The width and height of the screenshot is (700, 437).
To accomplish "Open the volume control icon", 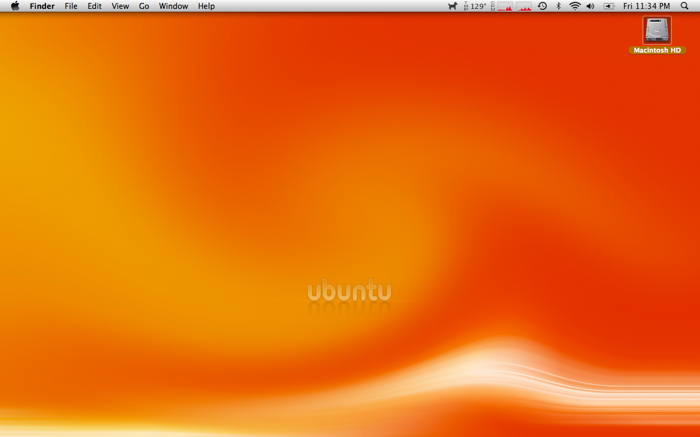I will 591,6.
